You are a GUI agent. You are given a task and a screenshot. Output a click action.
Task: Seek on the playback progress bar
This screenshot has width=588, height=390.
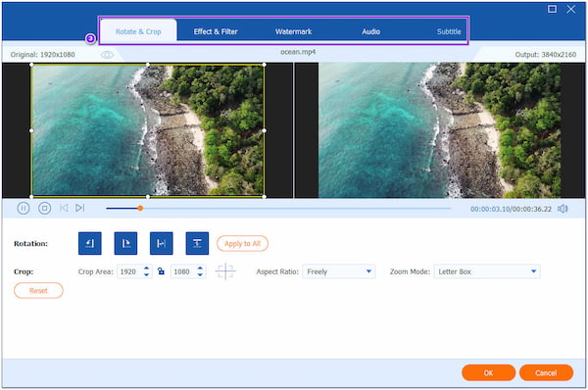pos(278,208)
